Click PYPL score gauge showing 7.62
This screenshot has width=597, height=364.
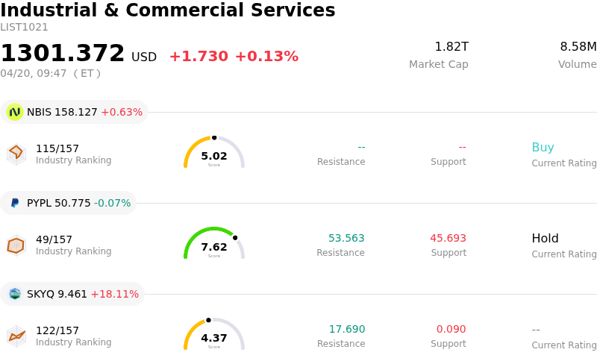pyautogui.click(x=214, y=244)
